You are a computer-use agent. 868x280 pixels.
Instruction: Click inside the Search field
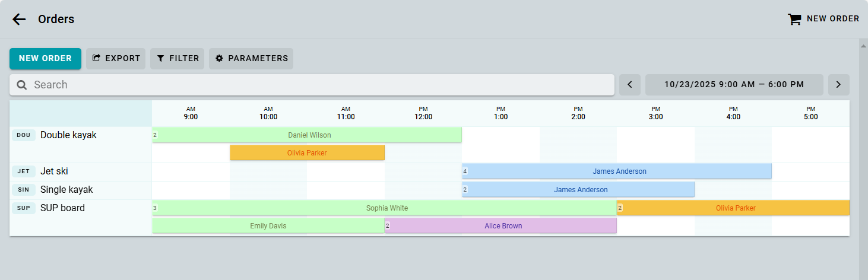point(321,85)
